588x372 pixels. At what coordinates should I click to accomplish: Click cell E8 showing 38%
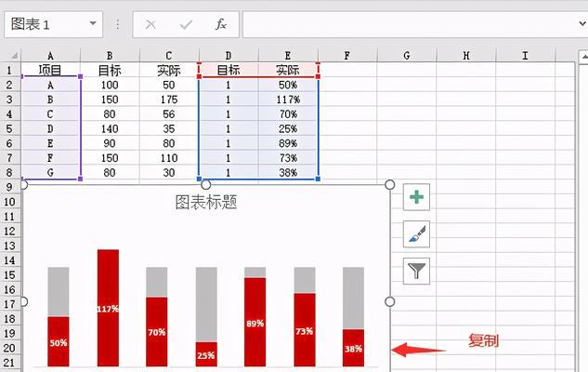point(288,173)
